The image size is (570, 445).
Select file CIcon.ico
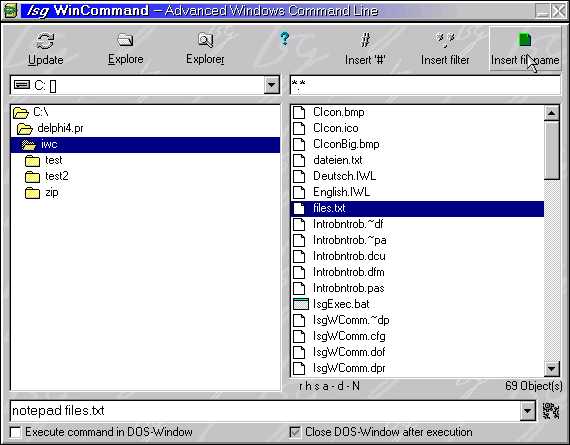pos(417,128)
